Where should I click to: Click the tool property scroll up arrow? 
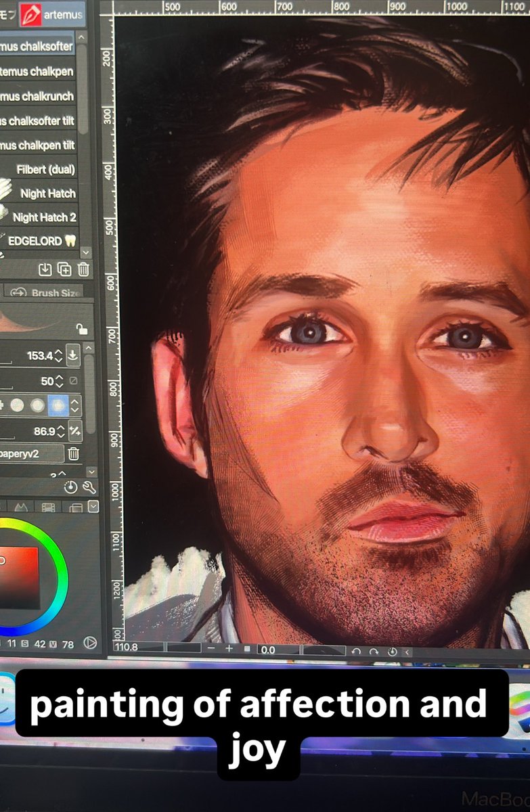pyautogui.click(x=88, y=348)
